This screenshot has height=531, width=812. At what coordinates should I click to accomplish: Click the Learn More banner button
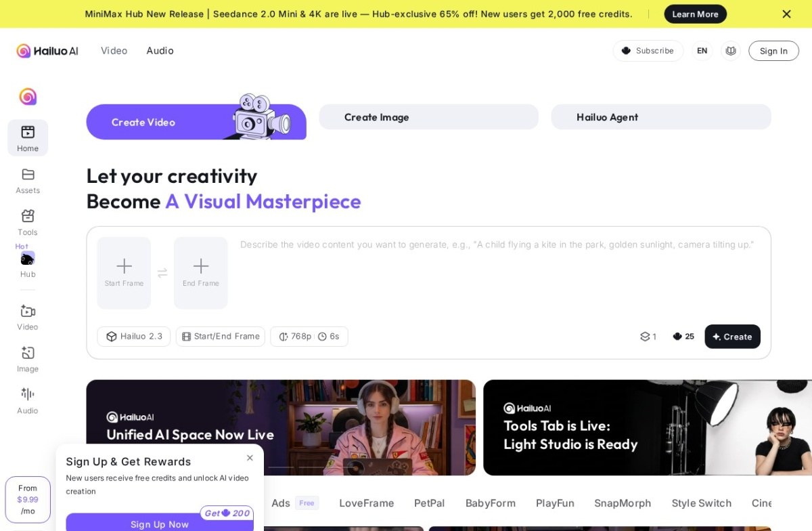click(x=695, y=14)
